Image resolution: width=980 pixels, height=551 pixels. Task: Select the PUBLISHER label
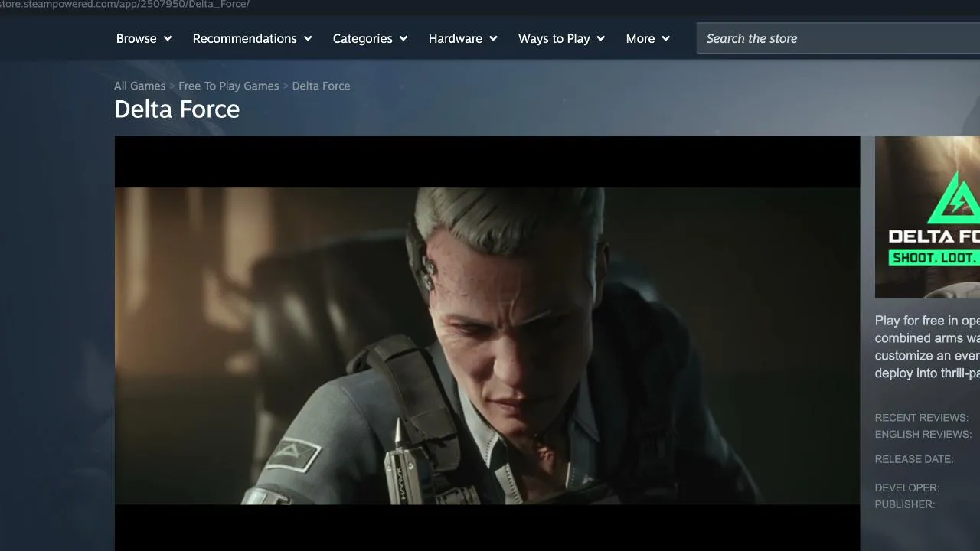[905, 504]
